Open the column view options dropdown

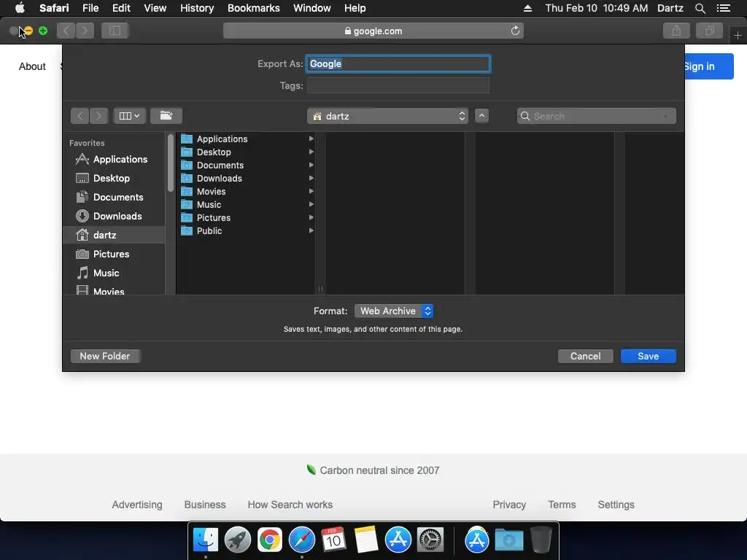coord(129,116)
